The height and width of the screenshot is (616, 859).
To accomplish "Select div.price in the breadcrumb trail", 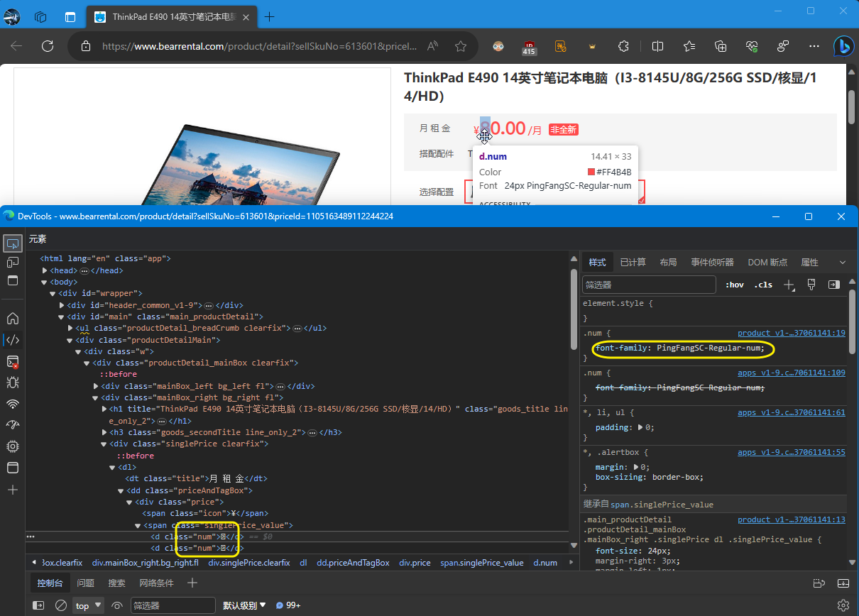I will 415,563.
